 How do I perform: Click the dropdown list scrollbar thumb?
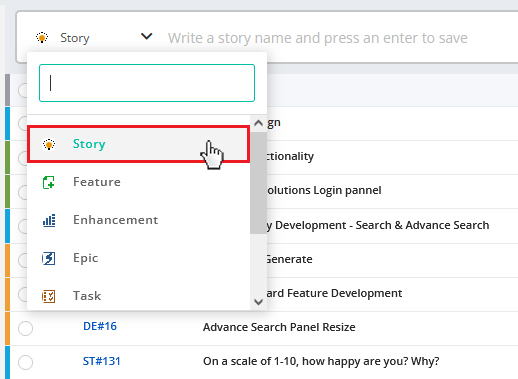[258, 183]
